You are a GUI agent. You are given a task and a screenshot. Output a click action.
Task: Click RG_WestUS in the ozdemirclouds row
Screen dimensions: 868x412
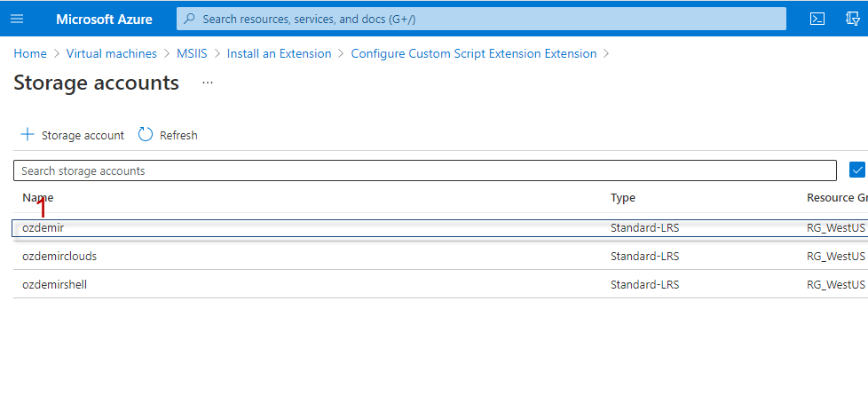(836, 257)
